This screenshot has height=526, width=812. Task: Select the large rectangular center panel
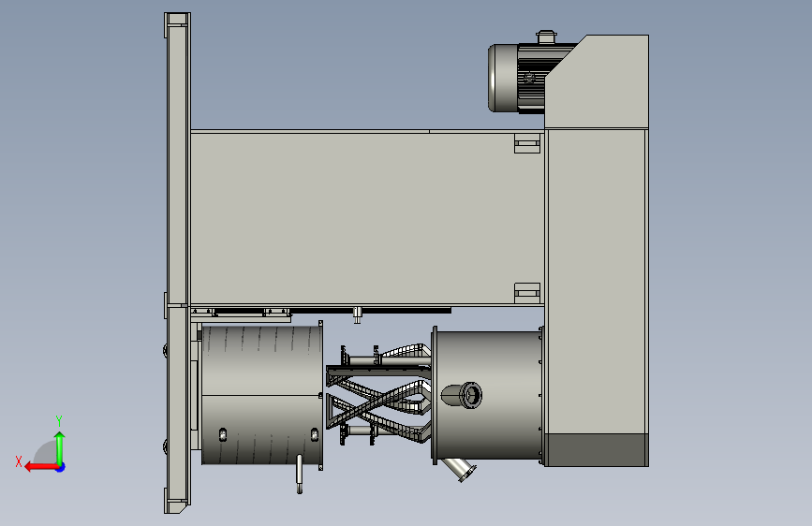367,218
